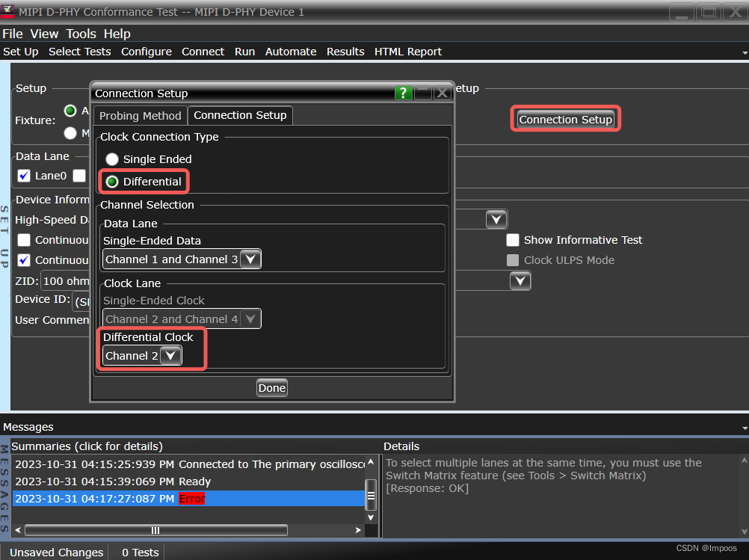This screenshot has width=749, height=560.
Task: Open the View menu
Action: point(44,34)
